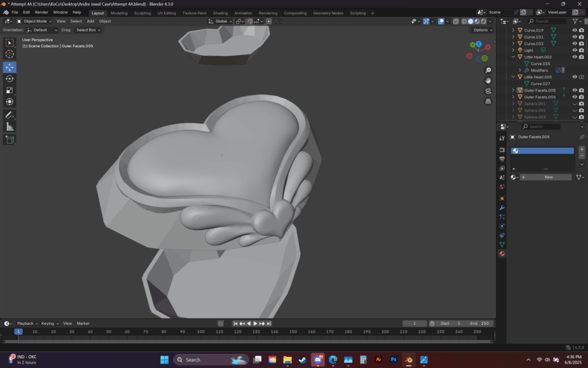Open the Render menu
This screenshot has width=588, height=368.
41,13
